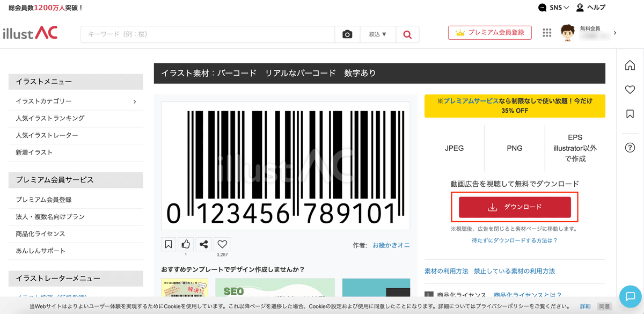
Task: Open image search with camera icon
Action: pos(347,34)
